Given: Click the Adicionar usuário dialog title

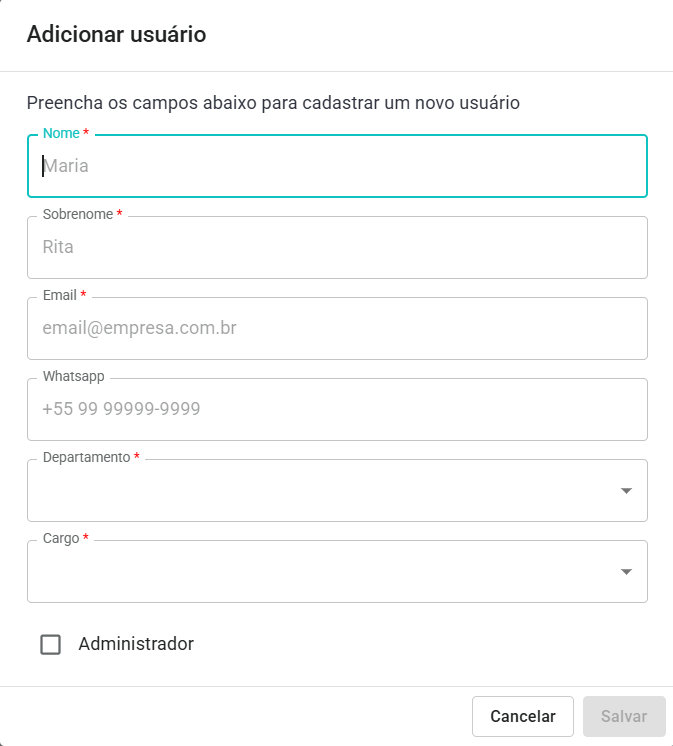Looking at the screenshot, I should [x=116, y=35].
